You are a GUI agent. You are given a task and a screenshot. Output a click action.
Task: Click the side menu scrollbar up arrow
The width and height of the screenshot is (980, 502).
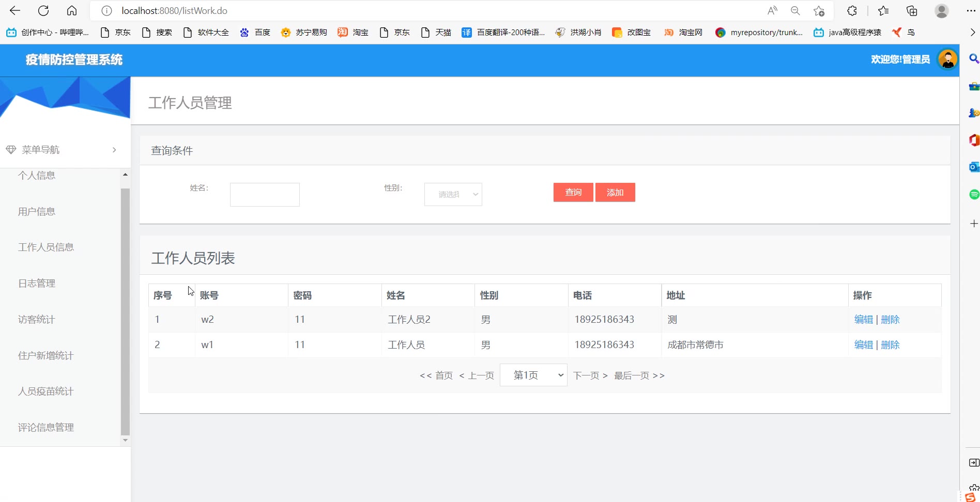tap(125, 175)
